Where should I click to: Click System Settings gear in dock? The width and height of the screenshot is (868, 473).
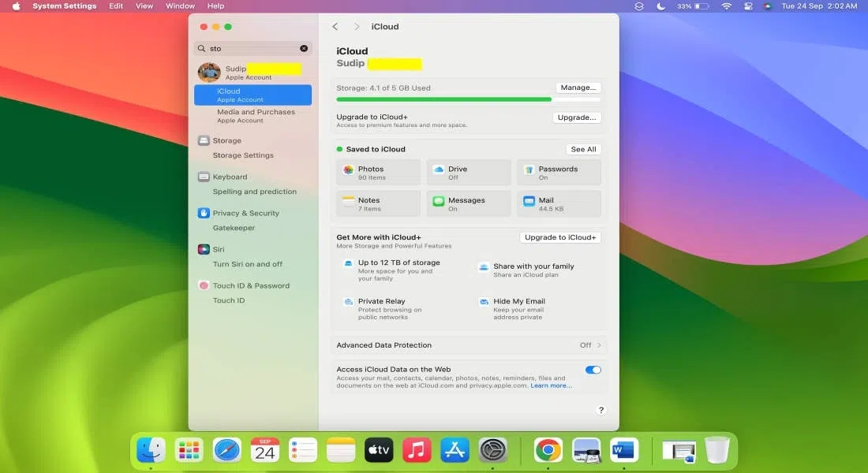492,450
